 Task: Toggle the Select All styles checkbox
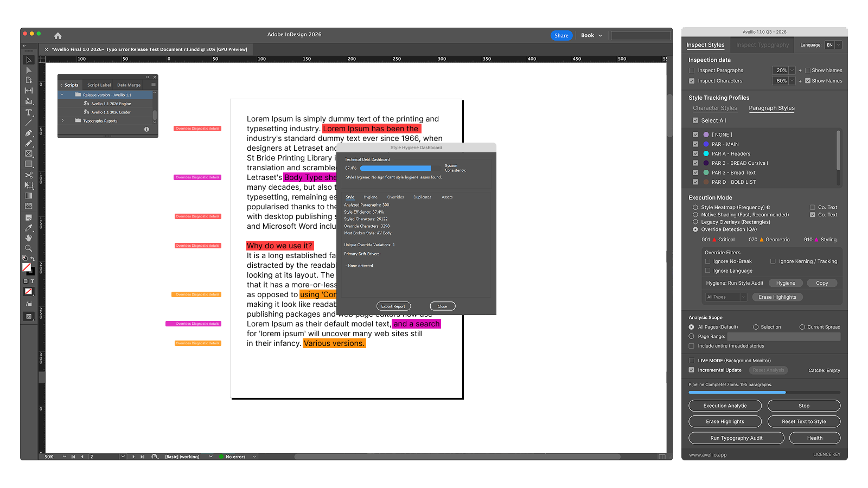tap(695, 120)
